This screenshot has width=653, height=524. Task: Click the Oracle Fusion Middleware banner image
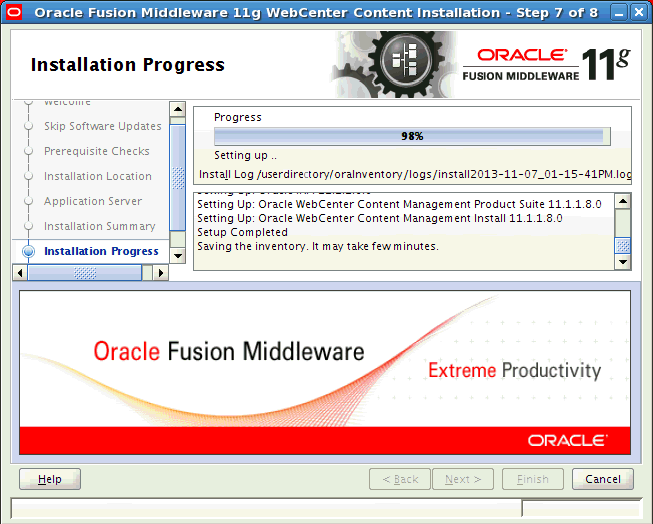coord(325,372)
